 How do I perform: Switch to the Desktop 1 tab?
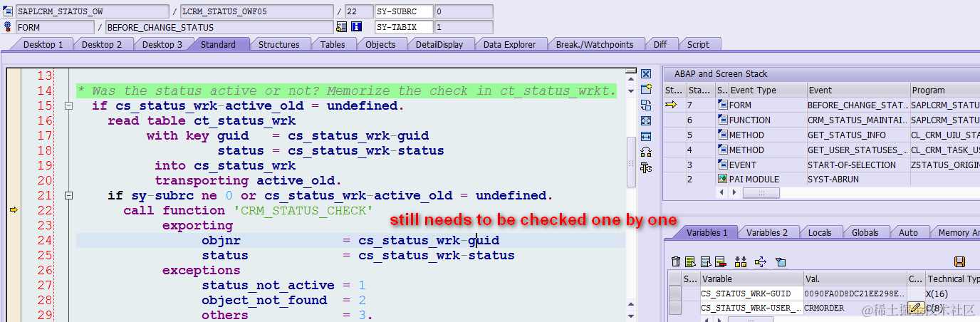pos(43,44)
